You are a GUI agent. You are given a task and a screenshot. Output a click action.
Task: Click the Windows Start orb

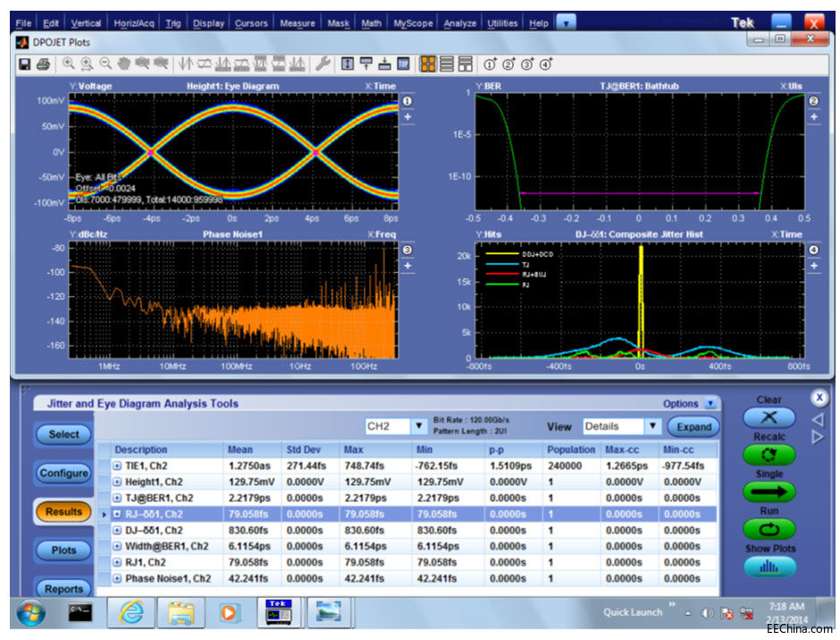tap(31, 612)
